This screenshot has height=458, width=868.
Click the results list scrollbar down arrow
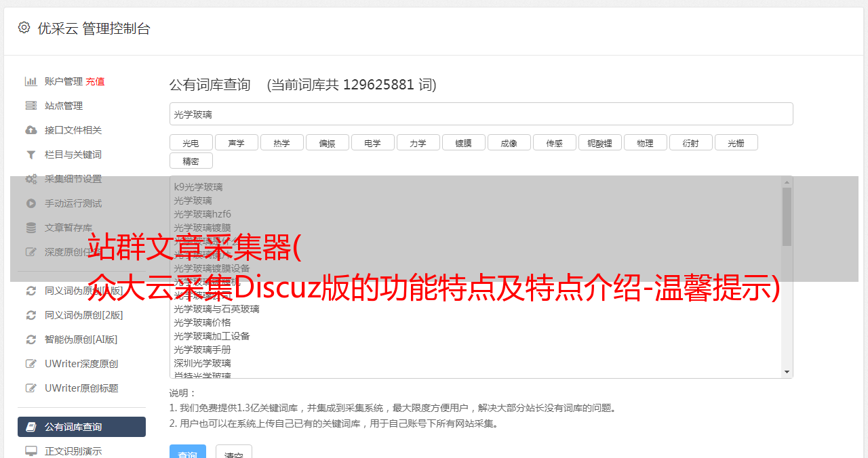click(x=787, y=372)
